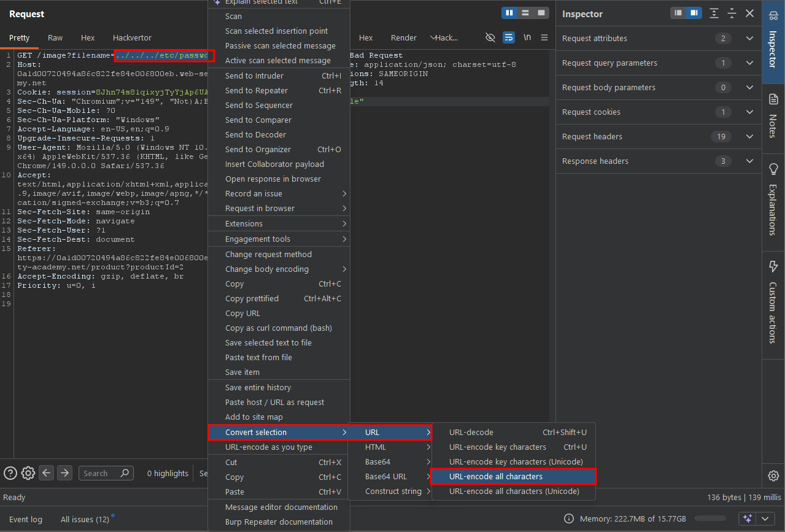Toggle line wrap in response editor
The image size is (785, 532).
[x=509, y=37]
